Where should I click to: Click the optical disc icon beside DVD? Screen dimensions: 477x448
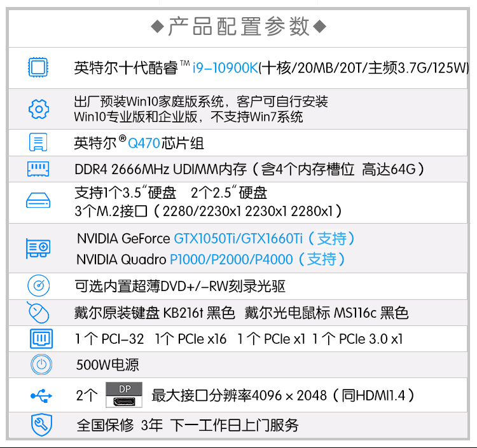[x=38, y=285]
